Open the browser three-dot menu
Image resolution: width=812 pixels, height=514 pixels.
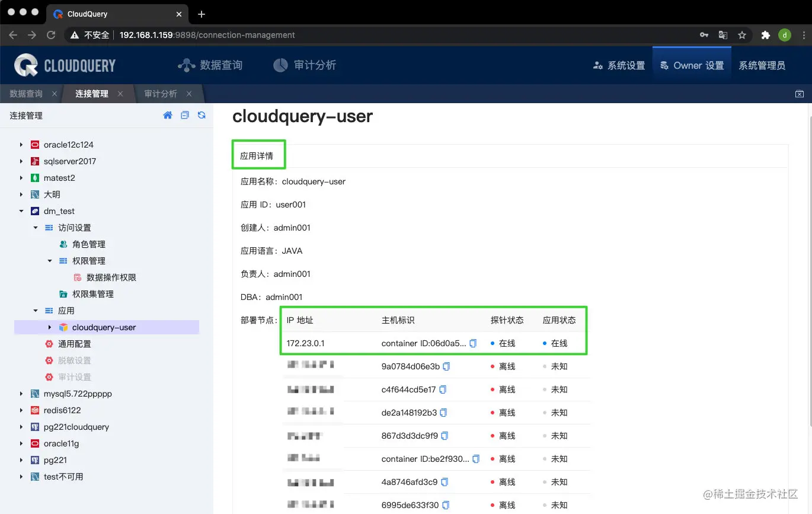pyautogui.click(x=803, y=35)
